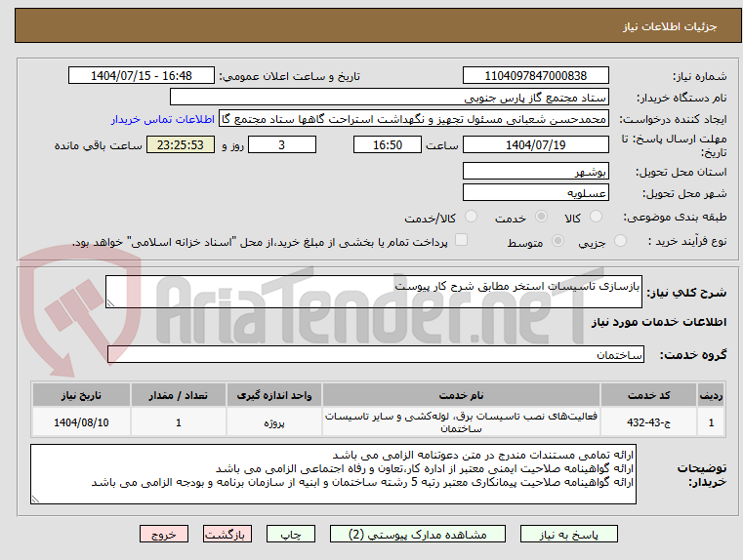Select the متوسط purchase type radio
743x560 pixels.
(x=557, y=241)
